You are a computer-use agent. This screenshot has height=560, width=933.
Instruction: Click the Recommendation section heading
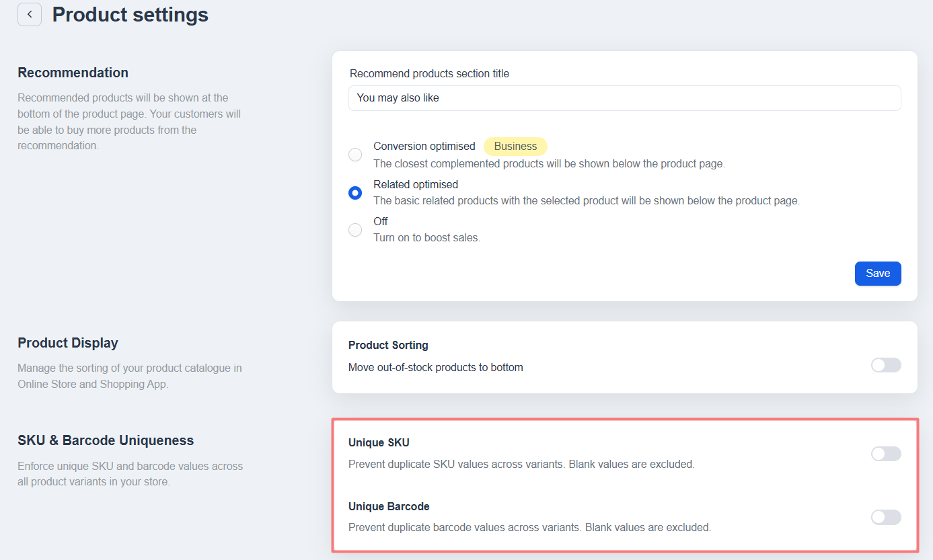(73, 73)
